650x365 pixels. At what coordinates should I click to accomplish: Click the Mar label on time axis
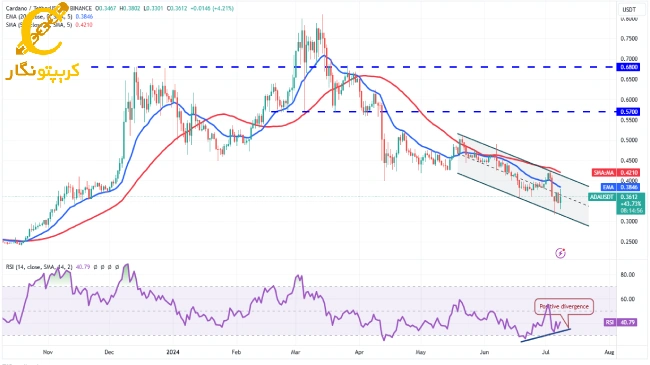[x=296, y=352]
